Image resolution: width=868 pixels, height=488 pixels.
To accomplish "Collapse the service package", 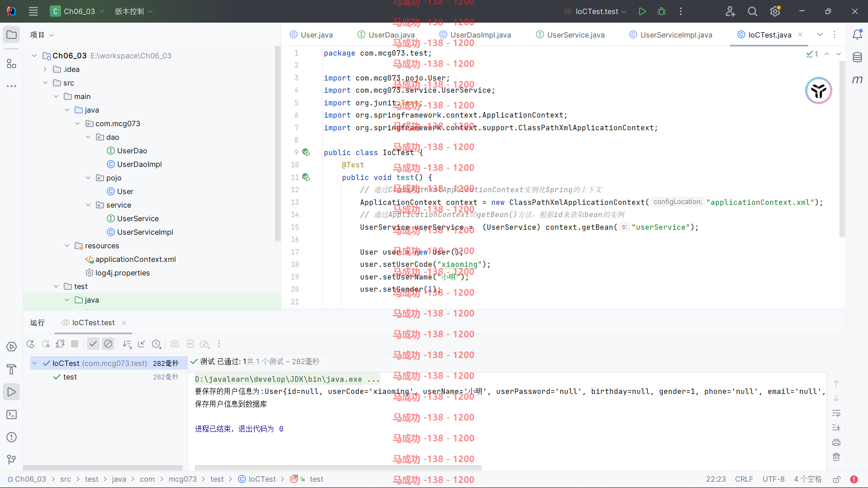I will coord(88,205).
